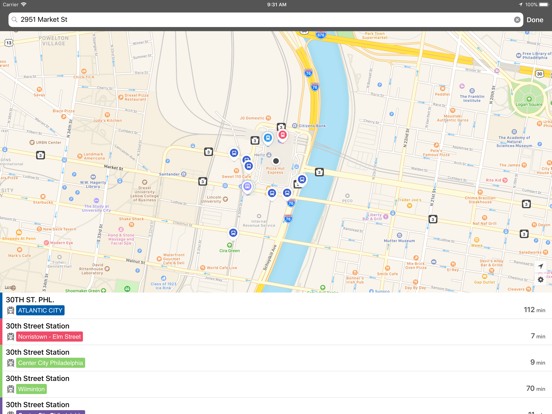
Task: Tap the W.W. Hagerty Library marker
Action: point(93,177)
